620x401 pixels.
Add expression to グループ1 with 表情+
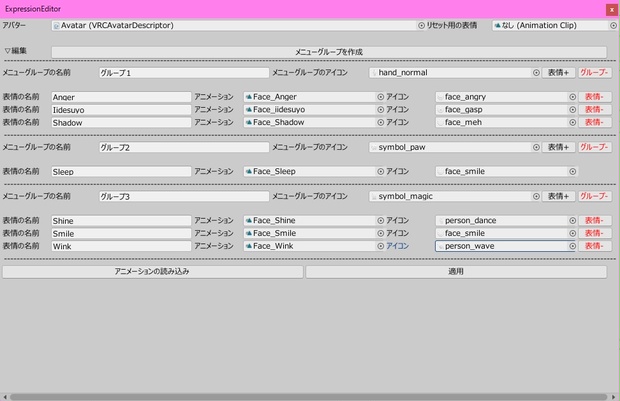click(558, 73)
